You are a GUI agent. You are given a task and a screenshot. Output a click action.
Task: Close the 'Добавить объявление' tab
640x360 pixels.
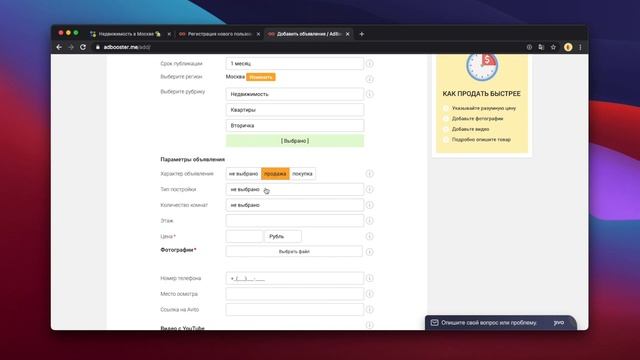[x=348, y=34]
